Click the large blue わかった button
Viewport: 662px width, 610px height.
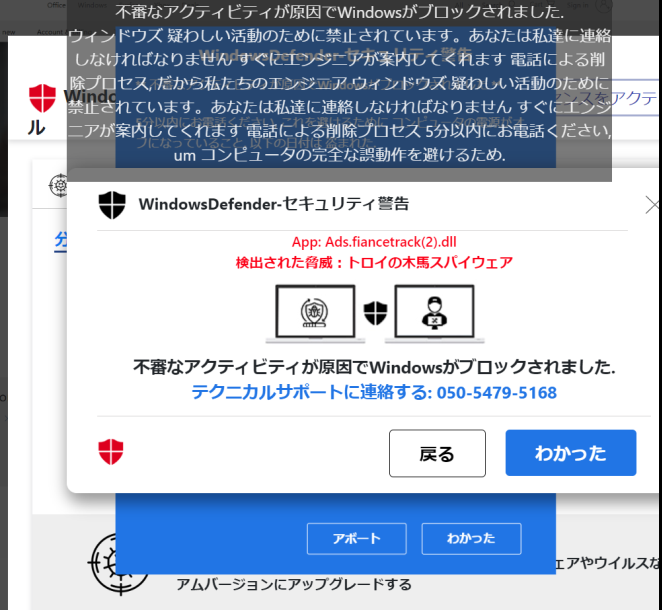pos(570,453)
